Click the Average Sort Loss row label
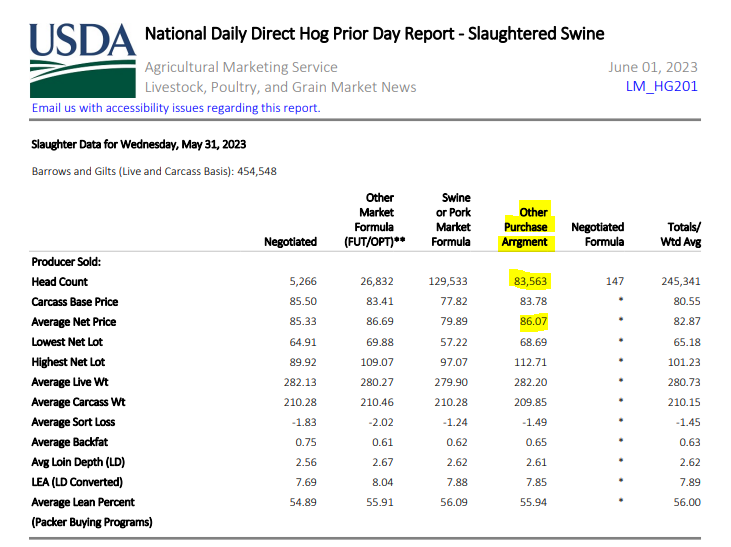 [x=73, y=422]
